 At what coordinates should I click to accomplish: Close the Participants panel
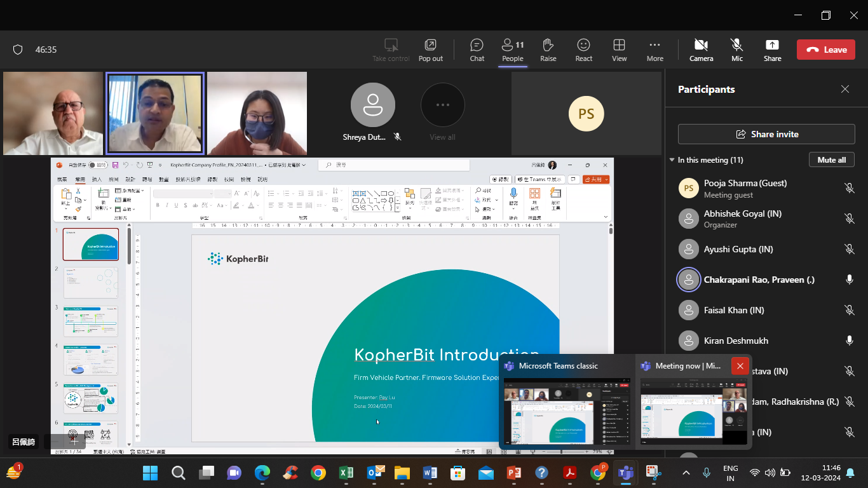tap(844, 90)
